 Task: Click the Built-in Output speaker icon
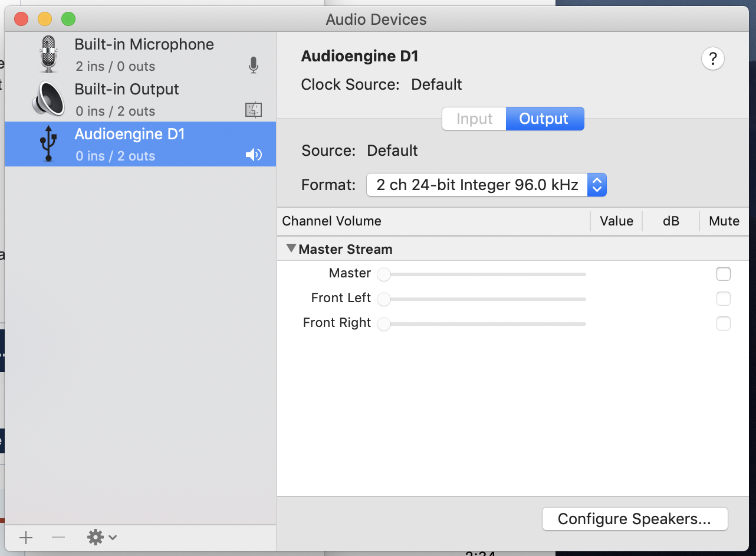(48, 99)
